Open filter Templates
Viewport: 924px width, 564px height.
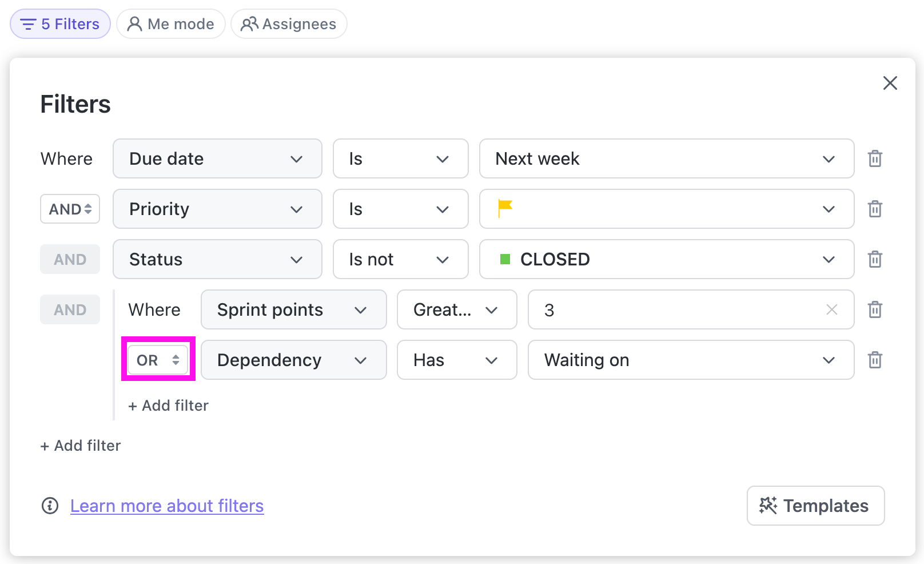click(815, 506)
